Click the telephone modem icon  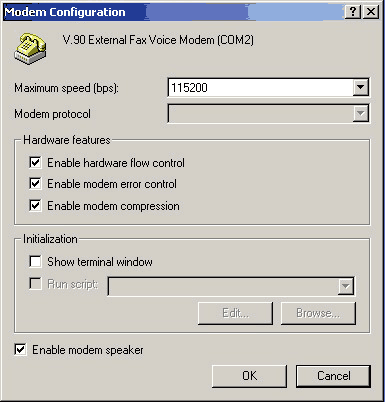point(30,48)
